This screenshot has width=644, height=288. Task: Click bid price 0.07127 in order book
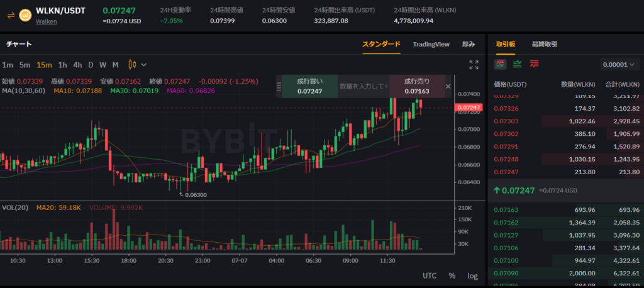pyautogui.click(x=506, y=235)
